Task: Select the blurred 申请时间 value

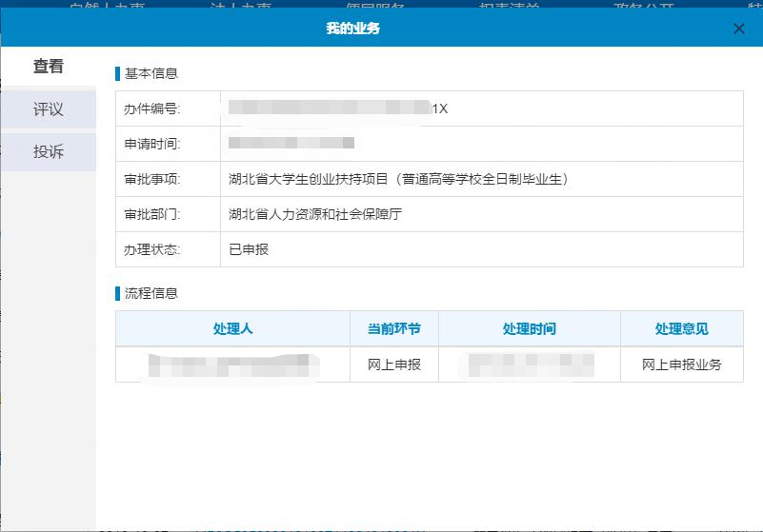Action: coord(291,144)
